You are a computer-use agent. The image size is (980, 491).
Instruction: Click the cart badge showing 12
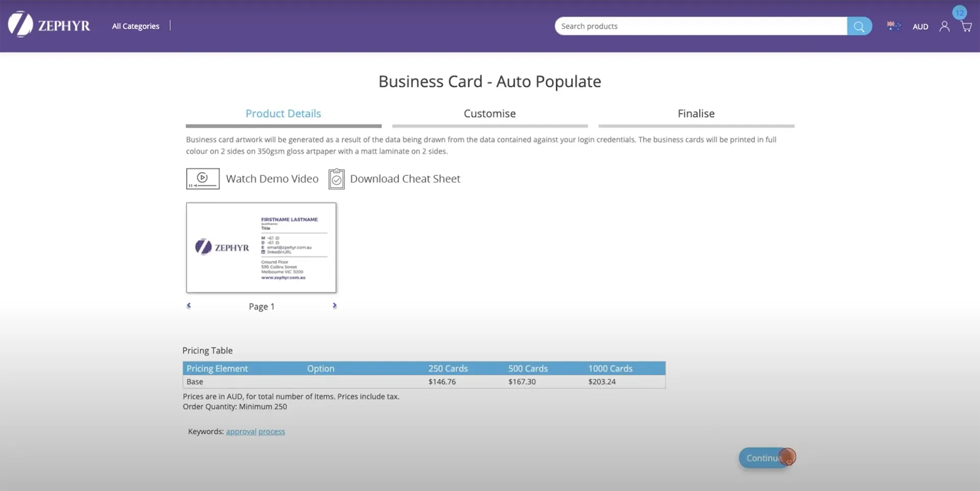point(960,13)
